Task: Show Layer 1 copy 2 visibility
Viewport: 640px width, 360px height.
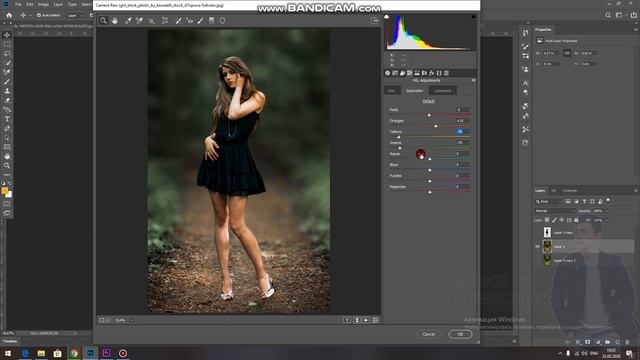Action: 538,260
